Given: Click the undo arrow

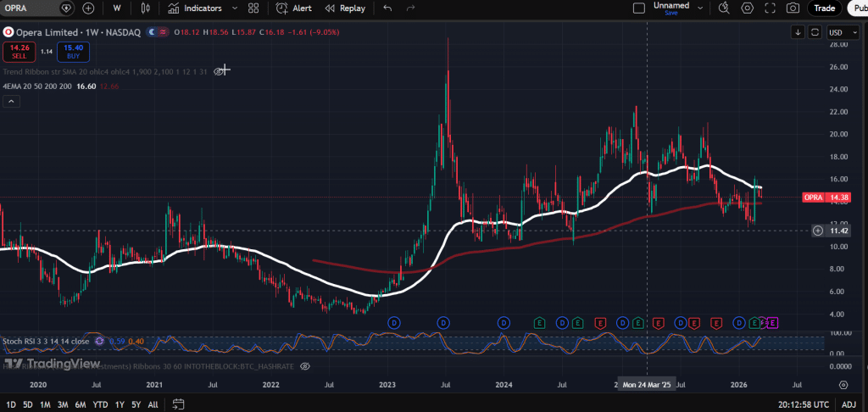Looking at the screenshot, I should (387, 8).
